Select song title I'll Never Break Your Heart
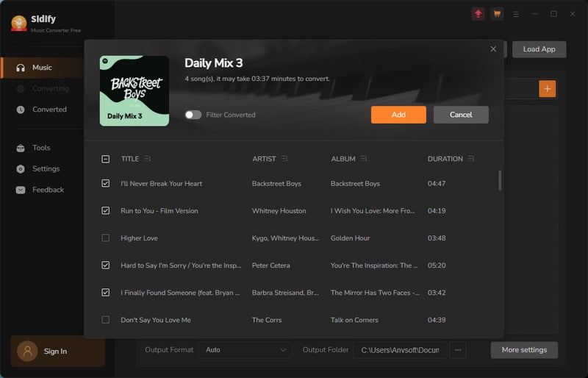The height and width of the screenshot is (378, 588). coord(161,184)
